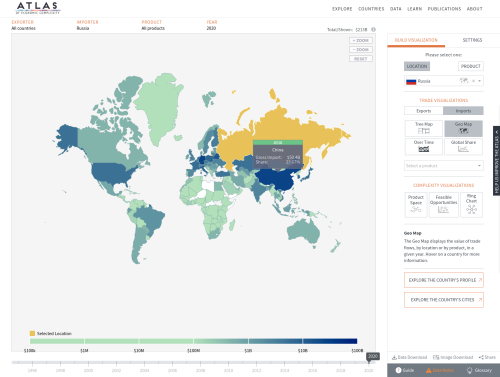The width and height of the screenshot is (500, 377).
Task: Switch to Build Visualization tab
Action: click(x=416, y=40)
